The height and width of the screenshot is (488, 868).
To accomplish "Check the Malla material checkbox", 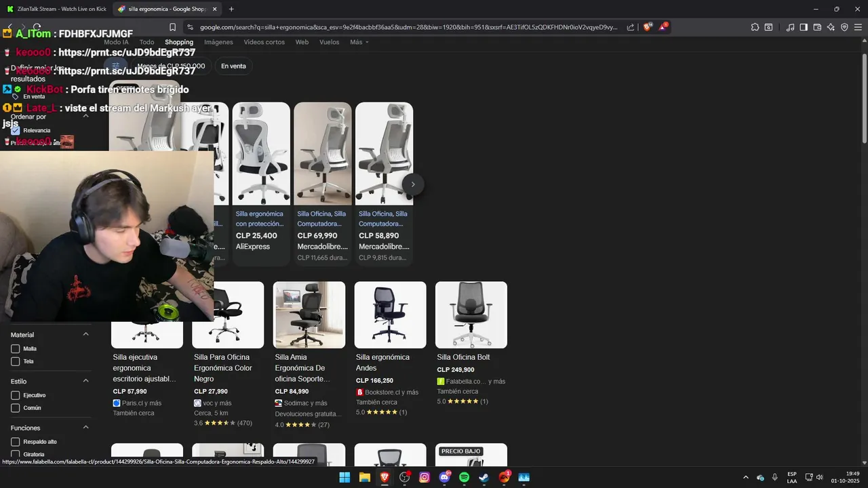I will click(15, 348).
